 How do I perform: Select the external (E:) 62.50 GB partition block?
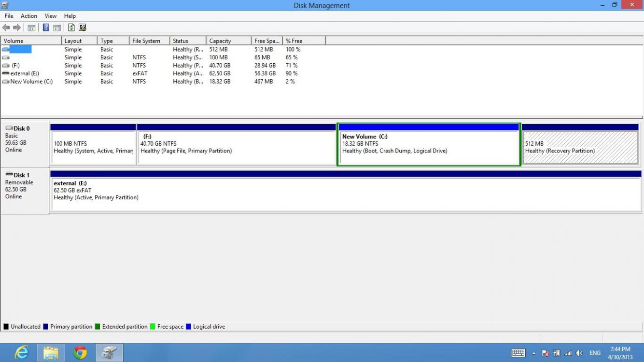point(346,191)
